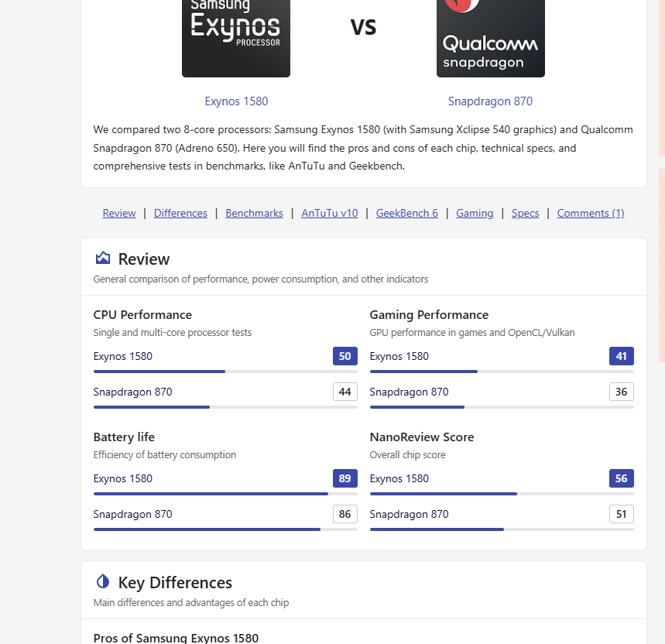
Task: Open the Comments (1) link
Action: (x=591, y=213)
